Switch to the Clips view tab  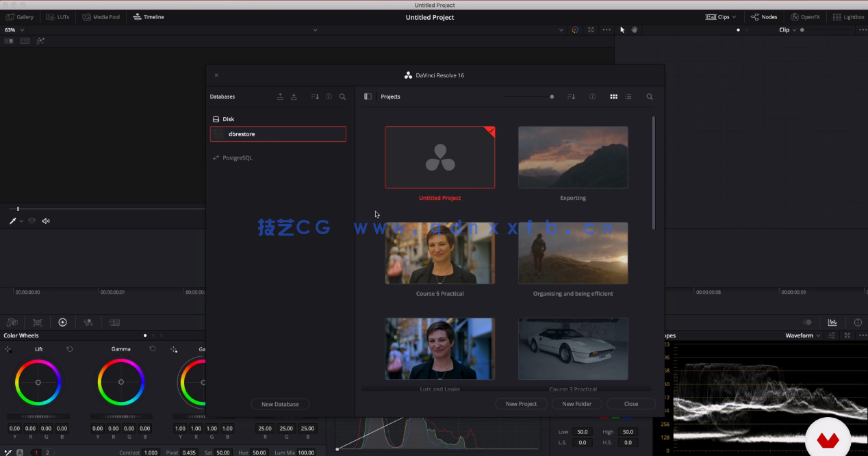720,16
